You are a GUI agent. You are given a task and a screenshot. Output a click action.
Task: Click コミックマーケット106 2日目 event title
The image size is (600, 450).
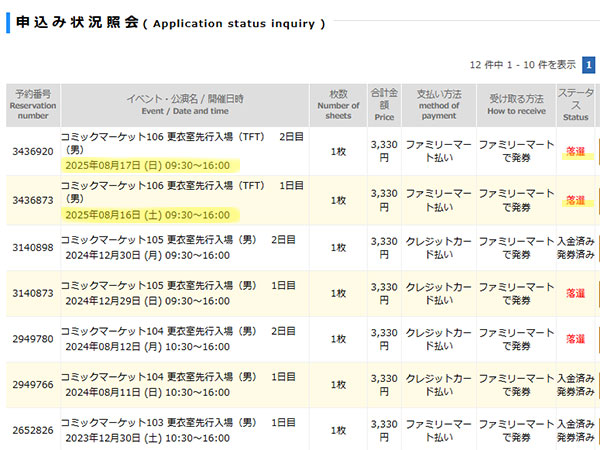182,143
